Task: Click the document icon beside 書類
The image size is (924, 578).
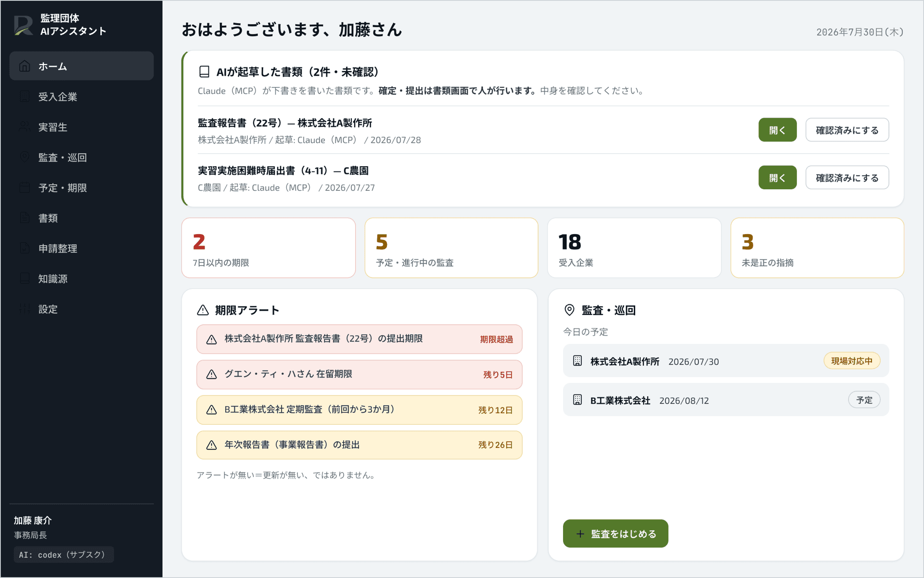Action: pos(25,218)
